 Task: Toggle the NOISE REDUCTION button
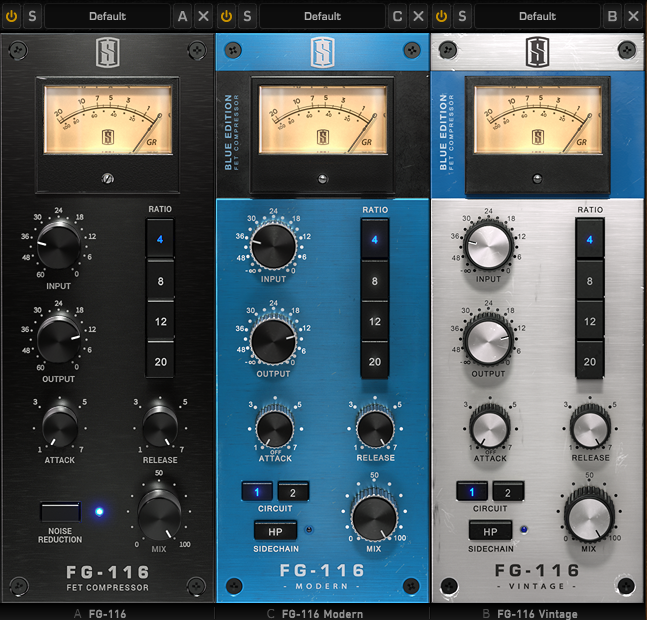[x=60, y=512]
